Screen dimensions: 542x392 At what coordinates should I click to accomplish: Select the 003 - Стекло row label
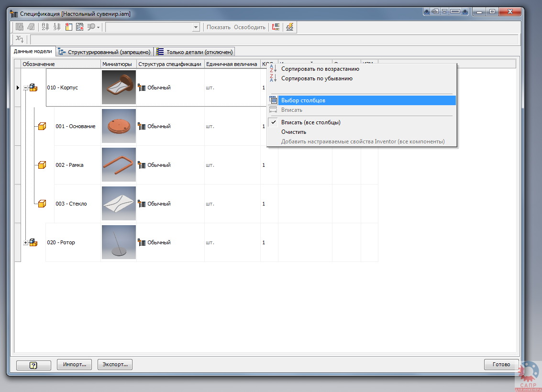(x=71, y=204)
